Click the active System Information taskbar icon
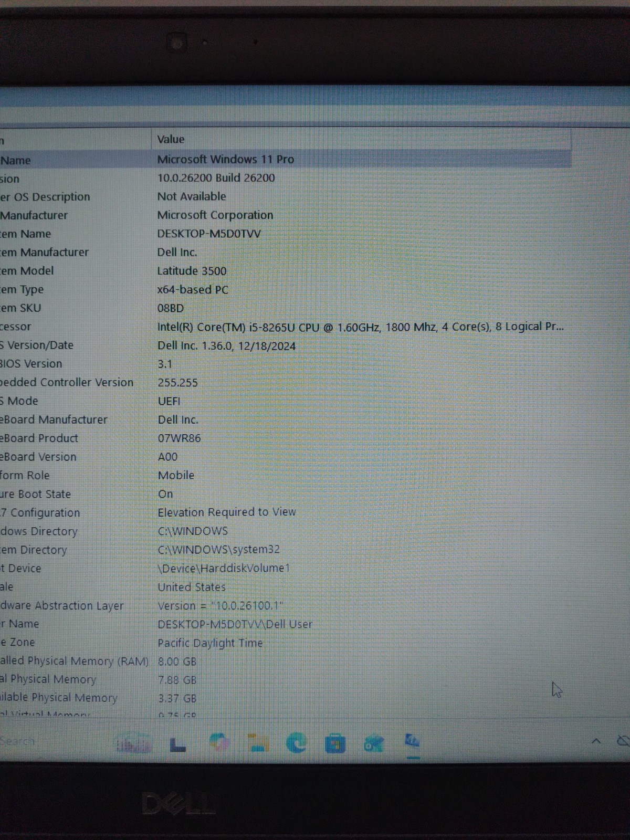 click(412, 742)
